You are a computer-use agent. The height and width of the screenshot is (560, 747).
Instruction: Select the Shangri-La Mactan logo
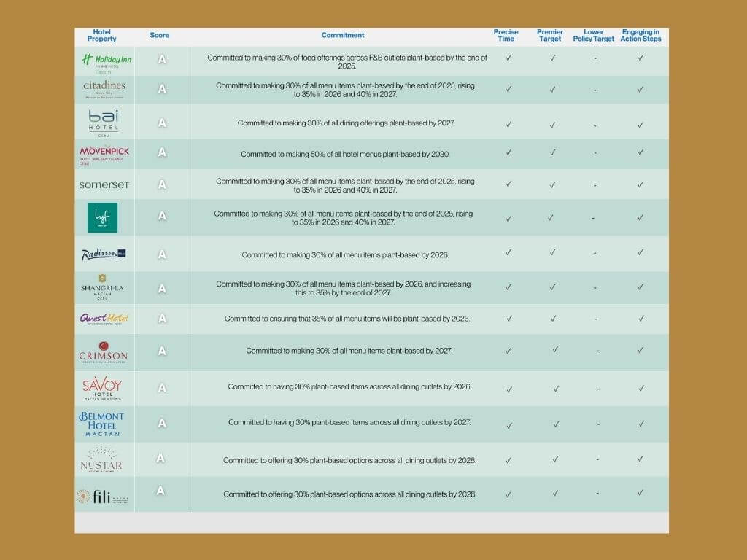[102, 286]
